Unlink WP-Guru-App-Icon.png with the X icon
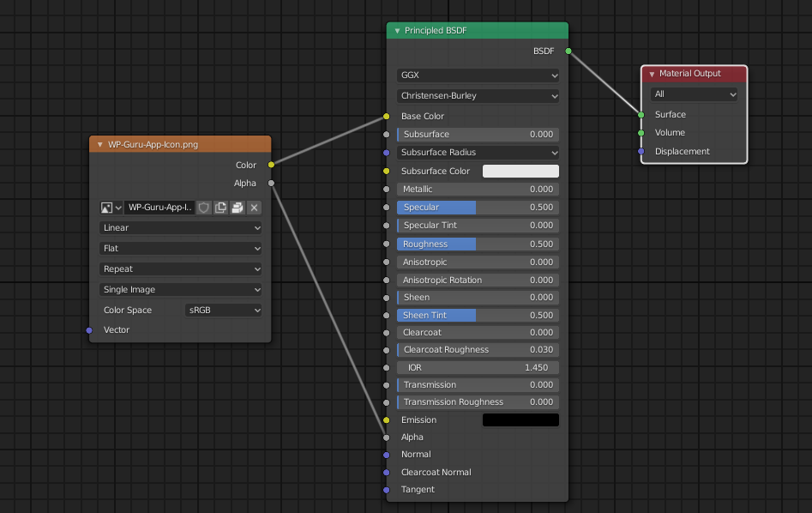 coord(254,207)
